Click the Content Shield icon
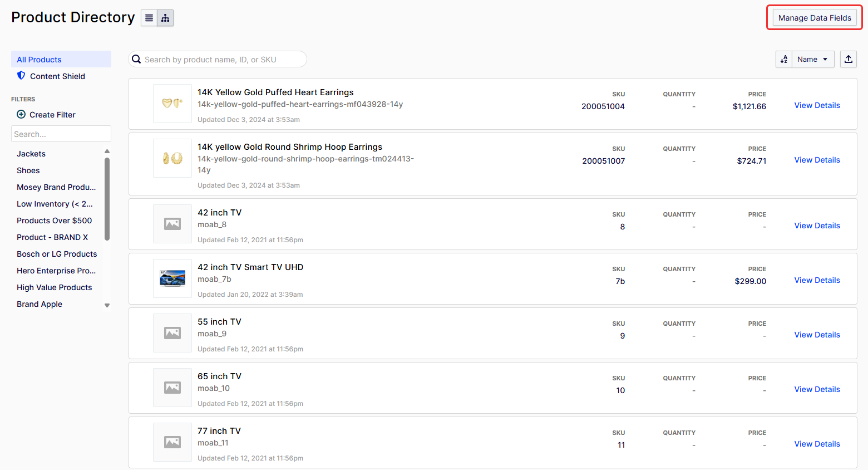This screenshot has width=868, height=470. (x=21, y=76)
